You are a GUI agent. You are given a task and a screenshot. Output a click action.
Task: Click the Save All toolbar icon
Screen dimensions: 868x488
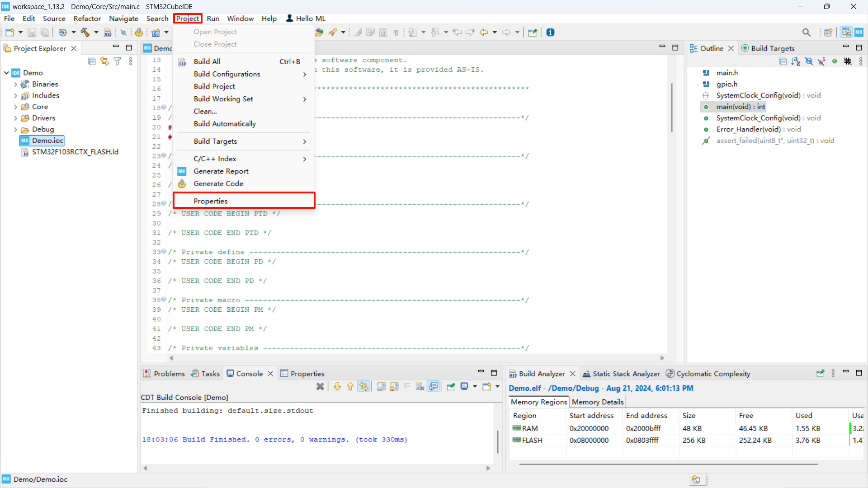45,33
